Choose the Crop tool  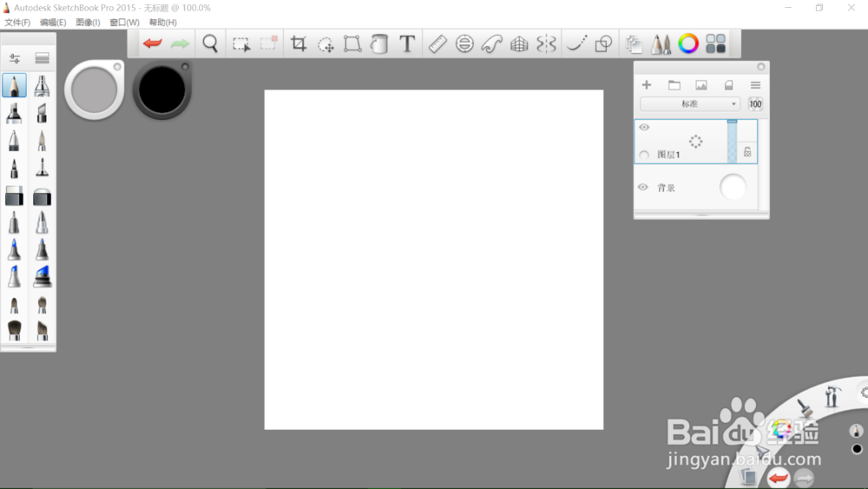[299, 43]
